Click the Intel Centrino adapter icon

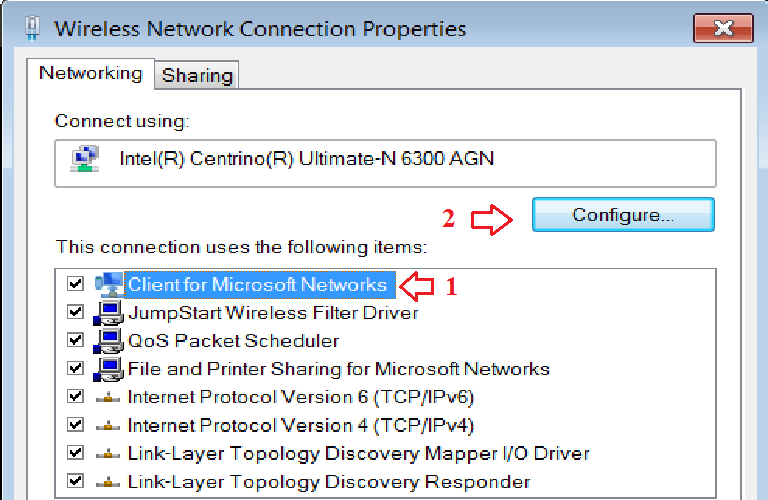tap(84, 159)
